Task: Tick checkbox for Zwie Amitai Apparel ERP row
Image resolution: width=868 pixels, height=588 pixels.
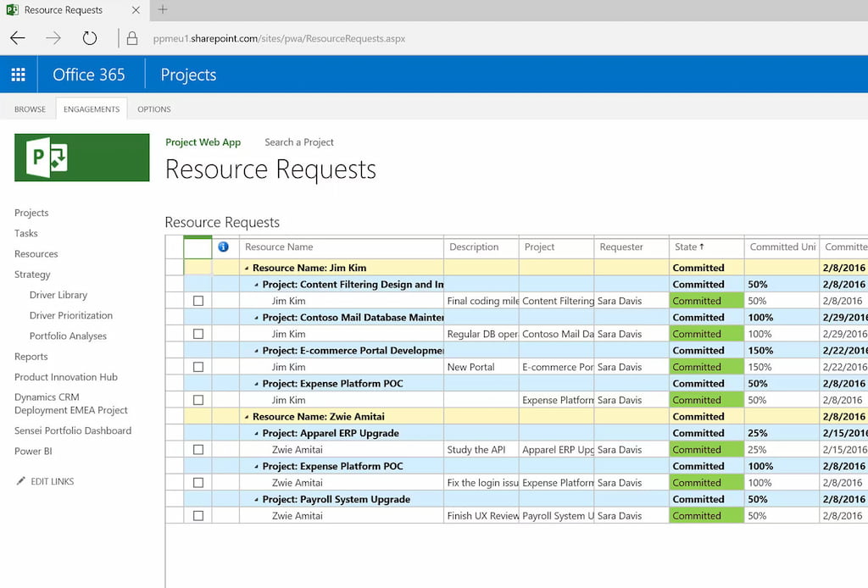Action: tap(198, 450)
